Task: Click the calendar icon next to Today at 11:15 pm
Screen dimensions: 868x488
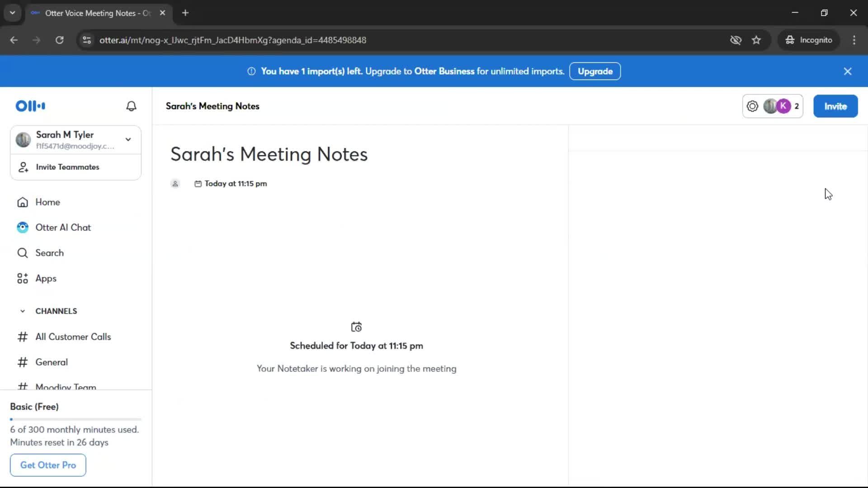Action: pos(198,184)
